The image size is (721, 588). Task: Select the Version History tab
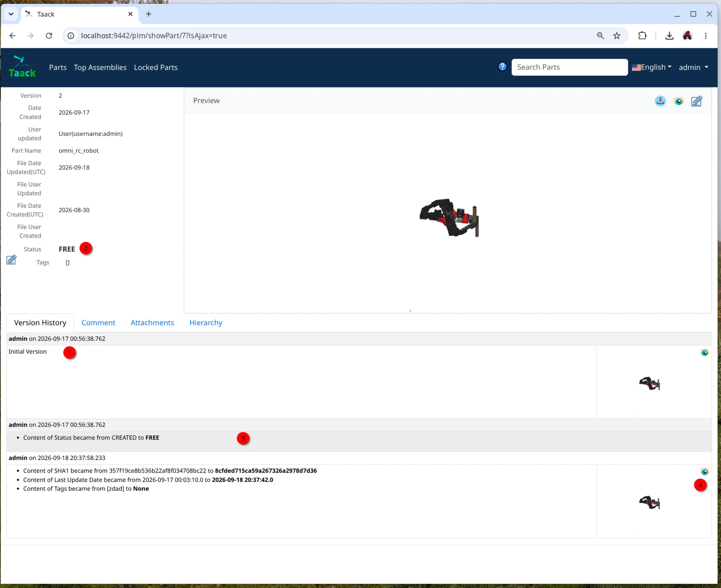pyautogui.click(x=40, y=322)
